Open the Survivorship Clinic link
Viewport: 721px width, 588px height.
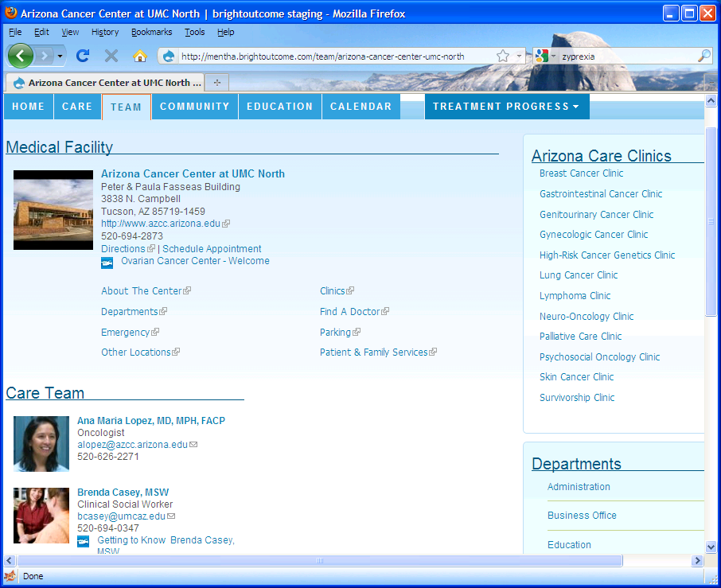(577, 398)
